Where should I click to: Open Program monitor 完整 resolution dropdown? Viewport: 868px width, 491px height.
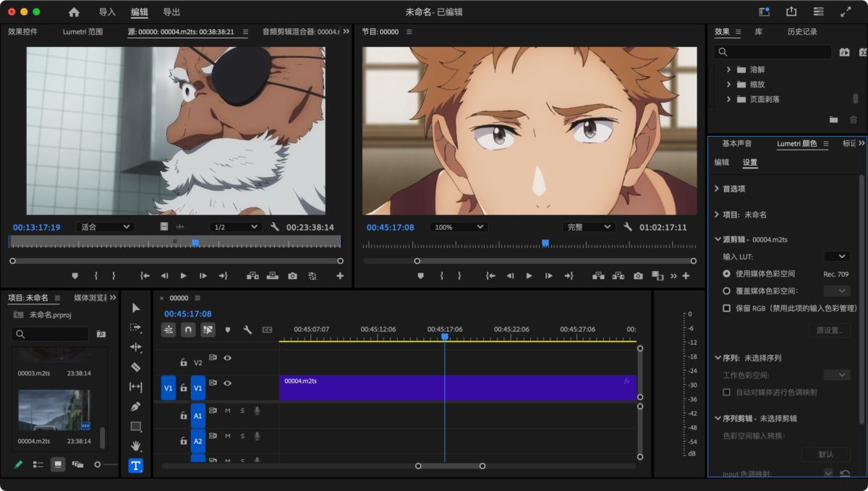pos(590,227)
